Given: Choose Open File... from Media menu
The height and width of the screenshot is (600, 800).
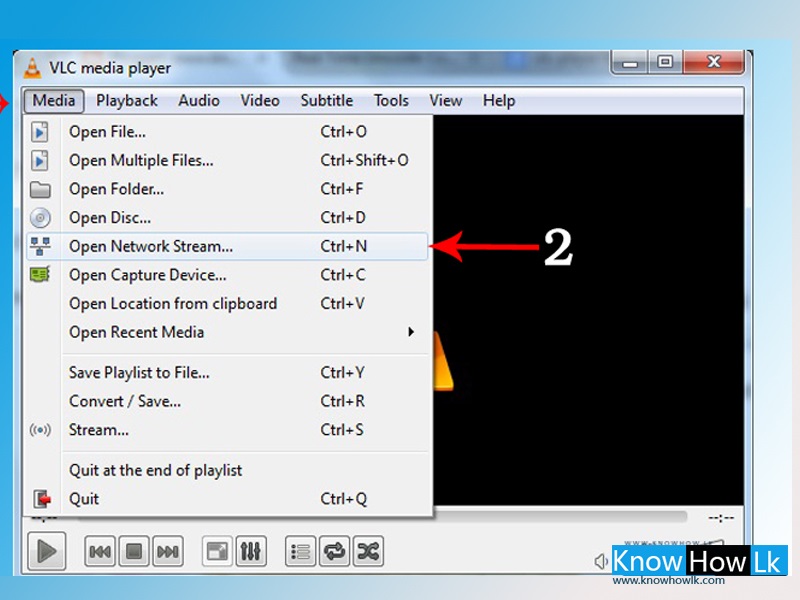Looking at the screenshot, I should [x=227, y=132].
